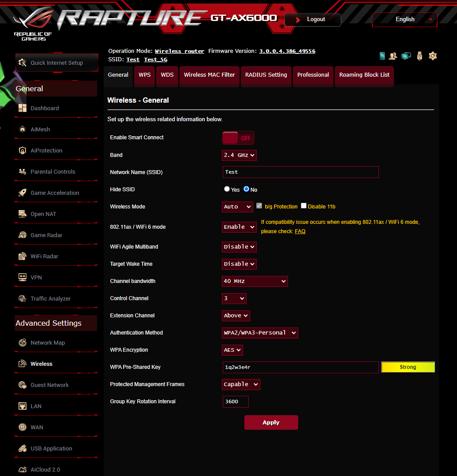
Task: Open Wireless Mode dropdown
Action: [237, 207]
